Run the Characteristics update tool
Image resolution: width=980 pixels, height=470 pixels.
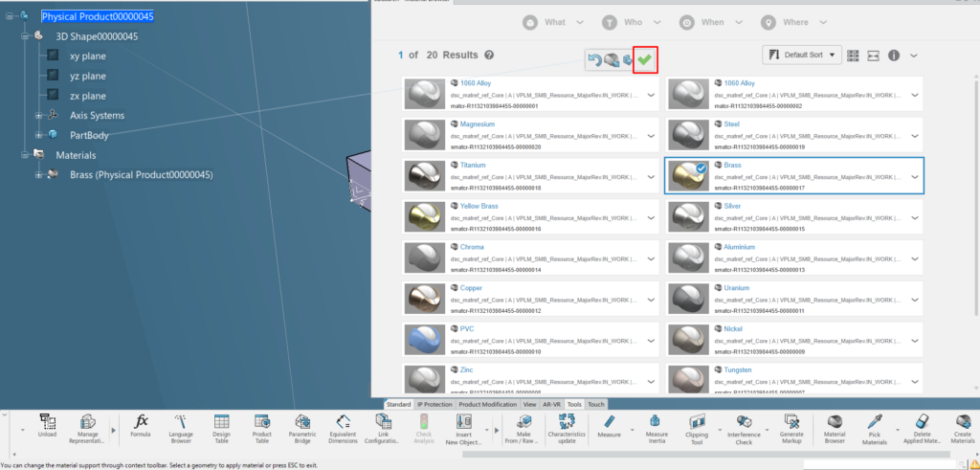pyautogui.click(x=567, y=428)
